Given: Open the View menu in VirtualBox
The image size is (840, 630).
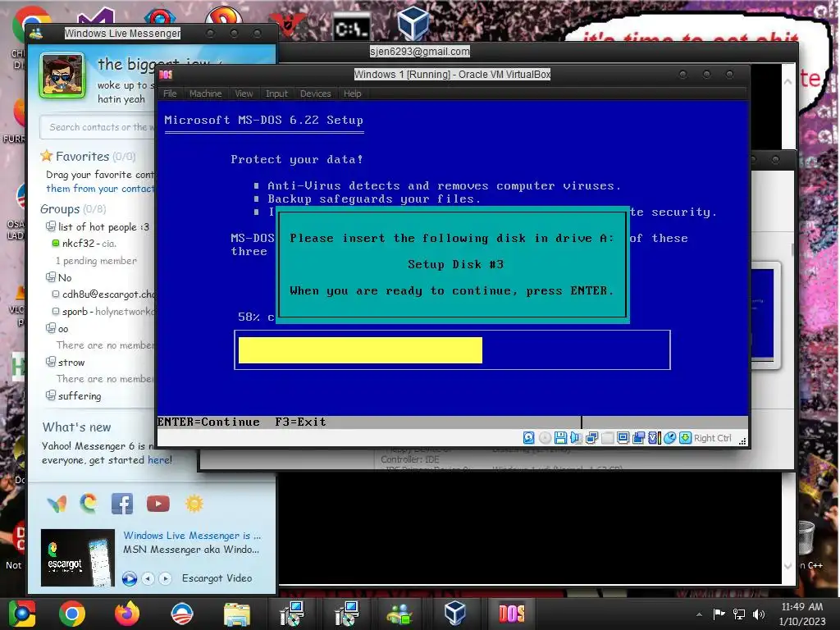Looking at the screenshot, I should tap(244, 94).
